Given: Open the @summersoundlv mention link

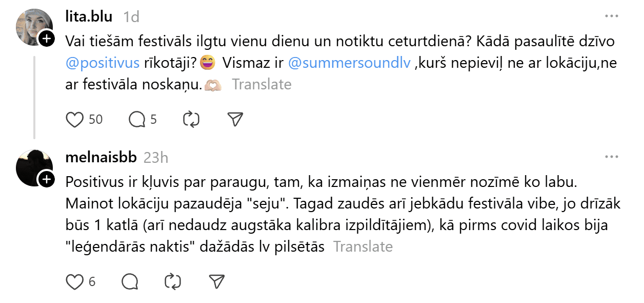Looking at the screenshot, I should [x=350, y=63].
